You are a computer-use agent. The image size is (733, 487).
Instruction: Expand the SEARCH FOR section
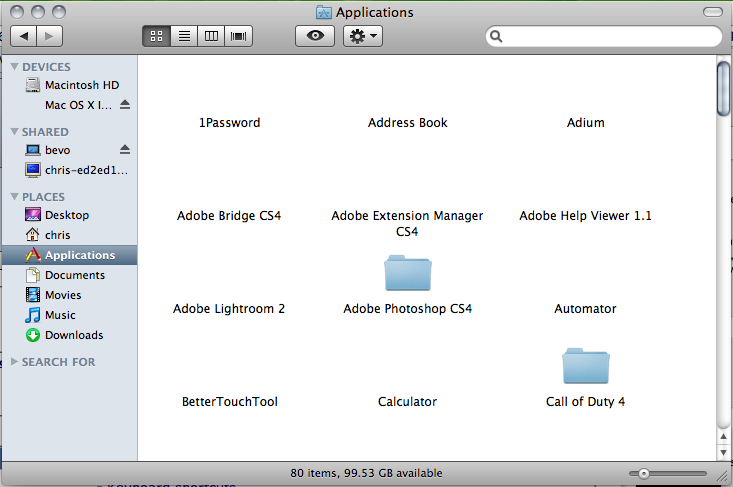pos(14,362)
